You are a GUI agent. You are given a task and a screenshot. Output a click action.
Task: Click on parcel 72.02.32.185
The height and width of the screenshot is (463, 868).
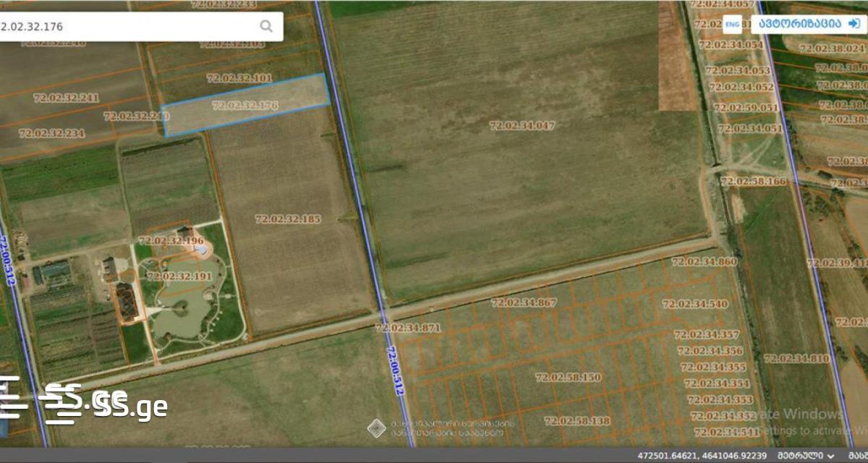pos(288,218)
